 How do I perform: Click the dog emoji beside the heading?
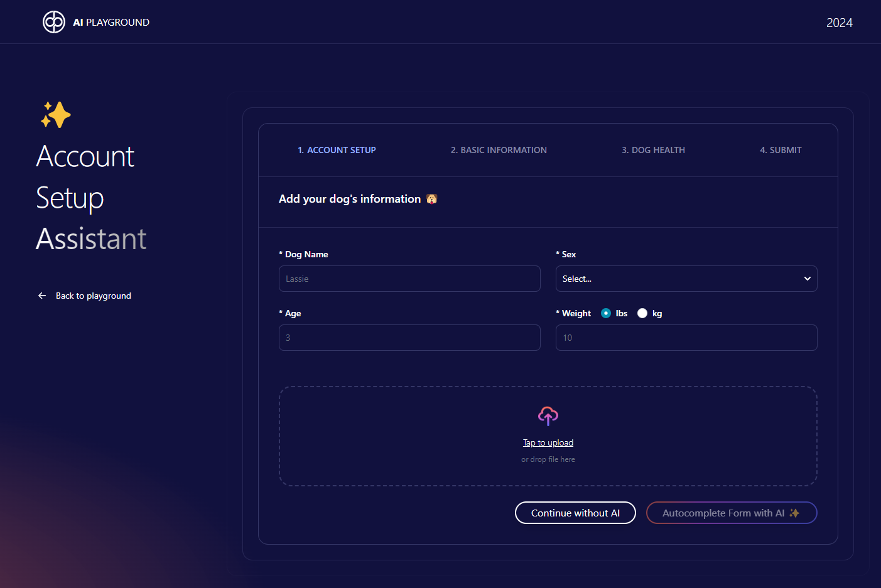(431, 199)
